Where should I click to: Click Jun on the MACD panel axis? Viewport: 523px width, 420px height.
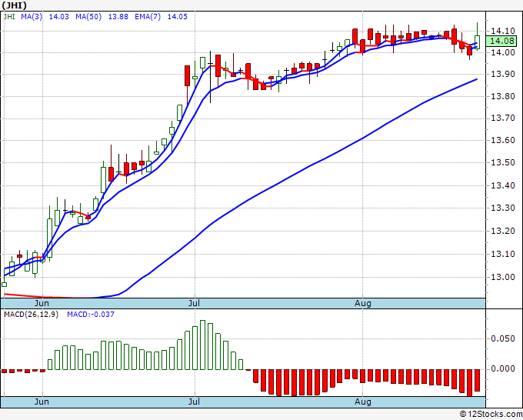pyautogui.click(x=42, y=402)
